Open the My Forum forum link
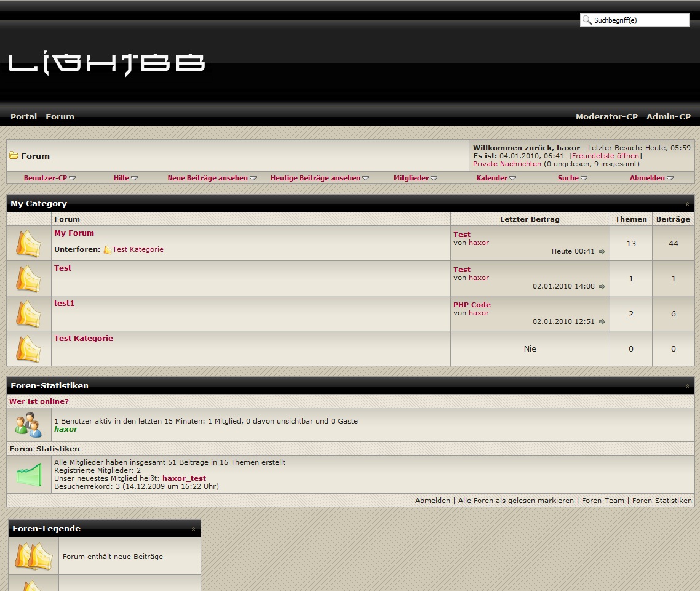This screenshot has height=591, width=700. pos(74,233)
